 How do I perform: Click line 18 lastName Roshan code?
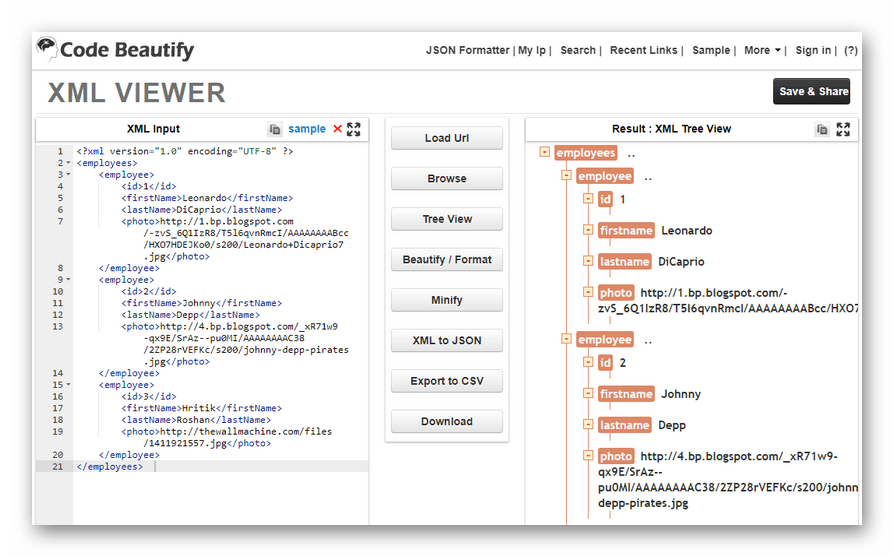click(x=196, y=420)
